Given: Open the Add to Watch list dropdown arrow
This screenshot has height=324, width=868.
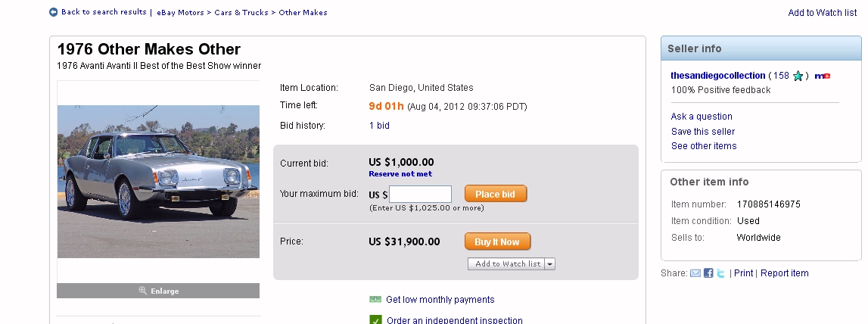Looking at the screenshot, I should click(550, 264).
